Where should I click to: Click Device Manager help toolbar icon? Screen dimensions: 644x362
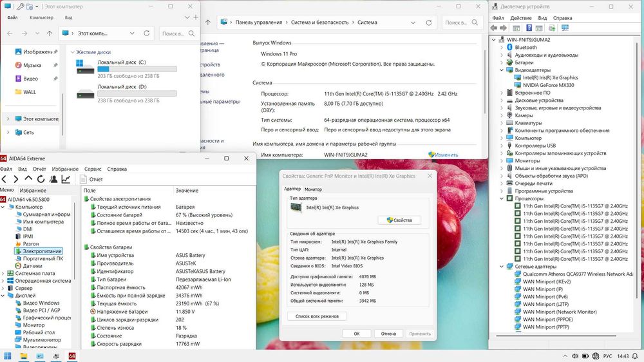coord(529,28)
